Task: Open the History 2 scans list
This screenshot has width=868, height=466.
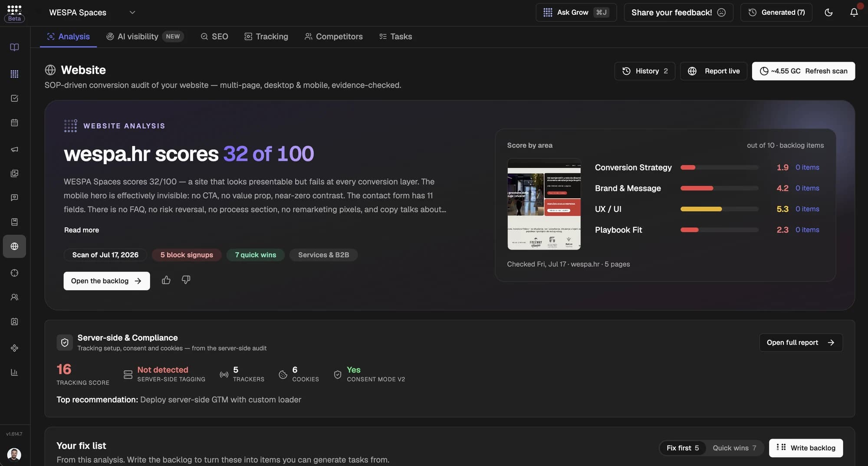Action: click(x=644, y=71)
